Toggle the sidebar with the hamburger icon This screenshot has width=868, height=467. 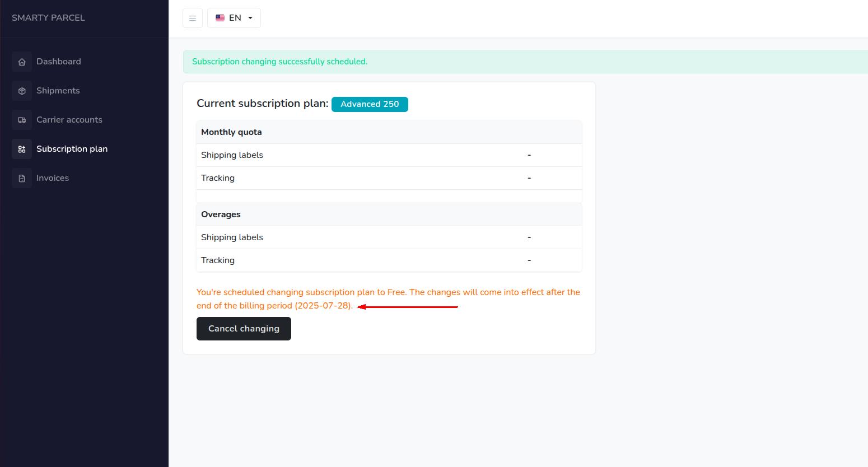click(x=192, y=18)
